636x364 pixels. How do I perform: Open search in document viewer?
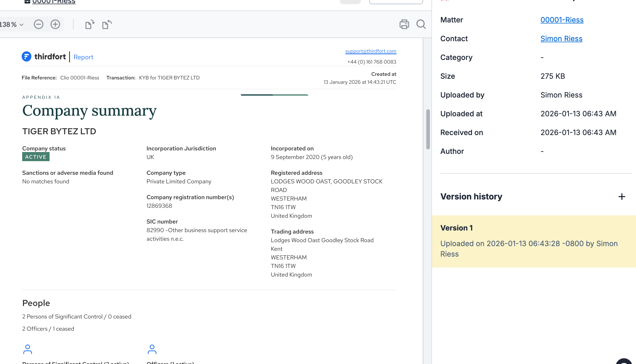tap(421, 25)
